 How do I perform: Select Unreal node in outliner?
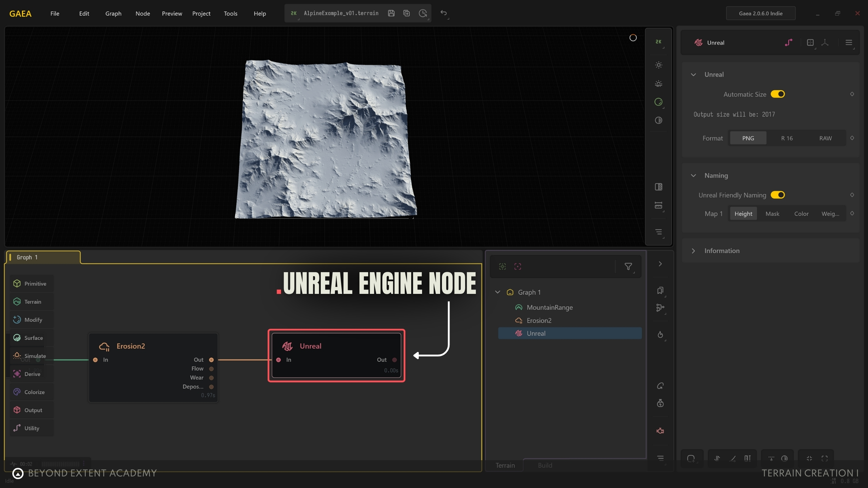coord(570,334)
